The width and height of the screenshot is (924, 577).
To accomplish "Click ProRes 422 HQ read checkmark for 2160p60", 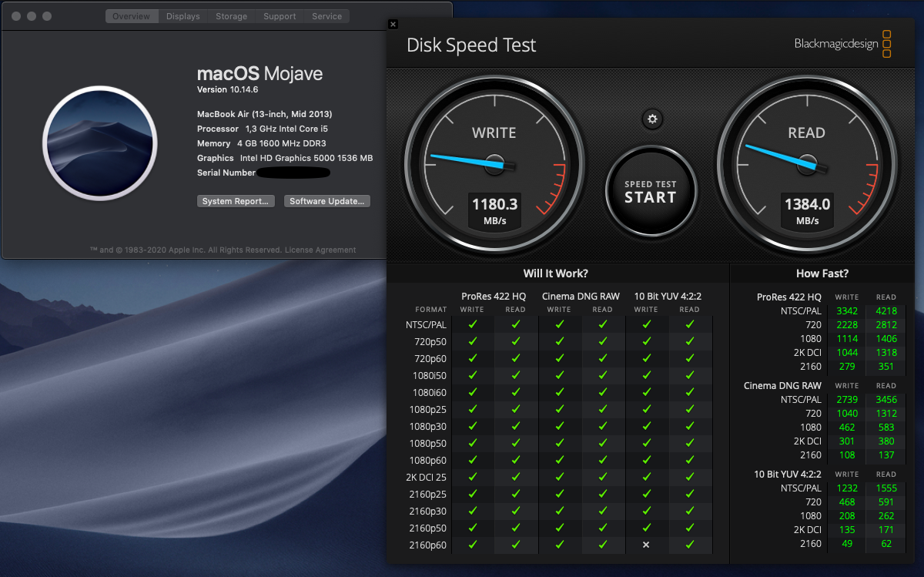I will (516, 545).
